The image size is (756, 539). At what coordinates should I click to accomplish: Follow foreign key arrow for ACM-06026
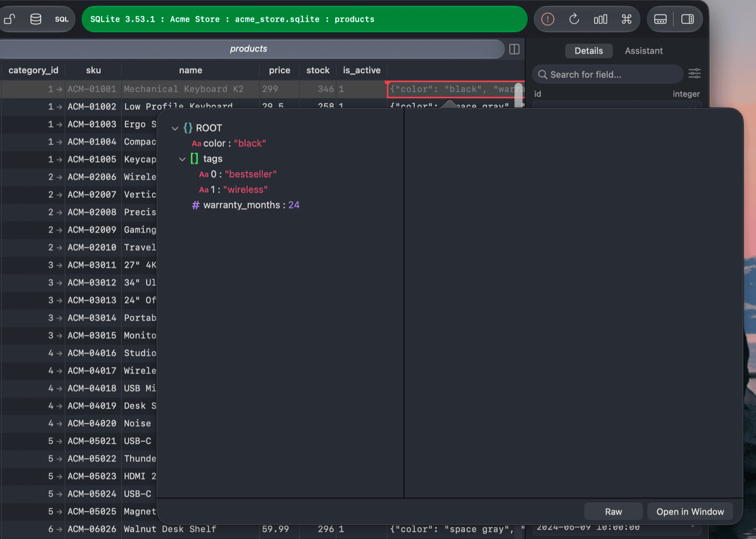60,530
